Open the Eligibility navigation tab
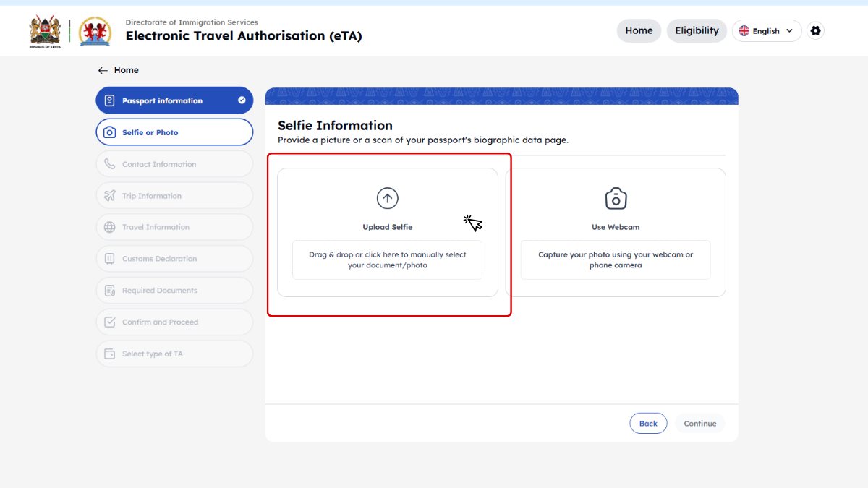Viewport: 868px width, 488px height. pyautogui.click(x=697, y=31)
